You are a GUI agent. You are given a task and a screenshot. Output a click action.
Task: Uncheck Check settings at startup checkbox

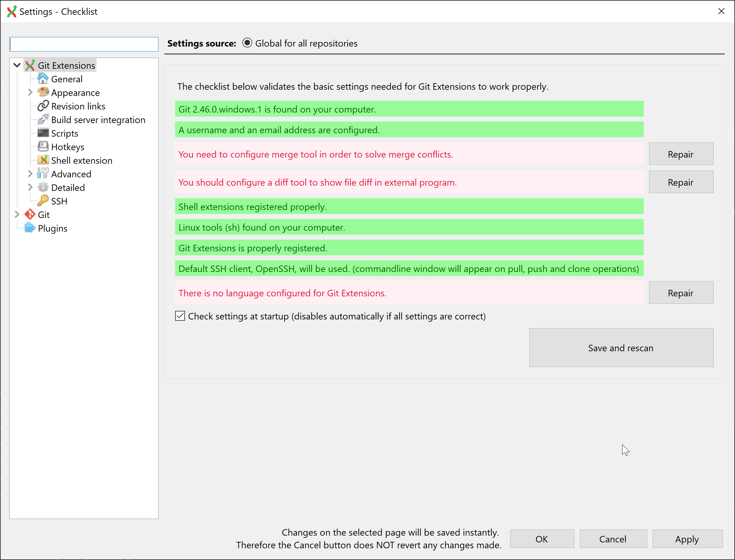coord(180,316)
